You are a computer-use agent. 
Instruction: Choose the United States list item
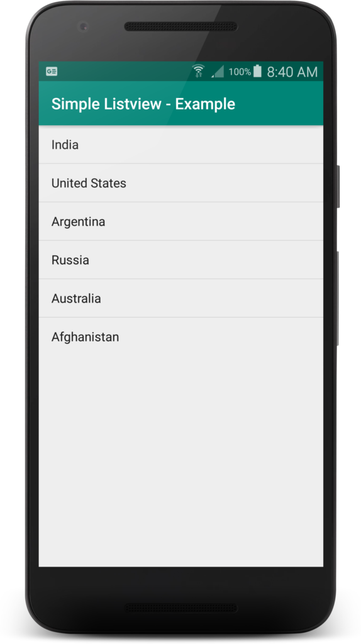pos(181,183)
